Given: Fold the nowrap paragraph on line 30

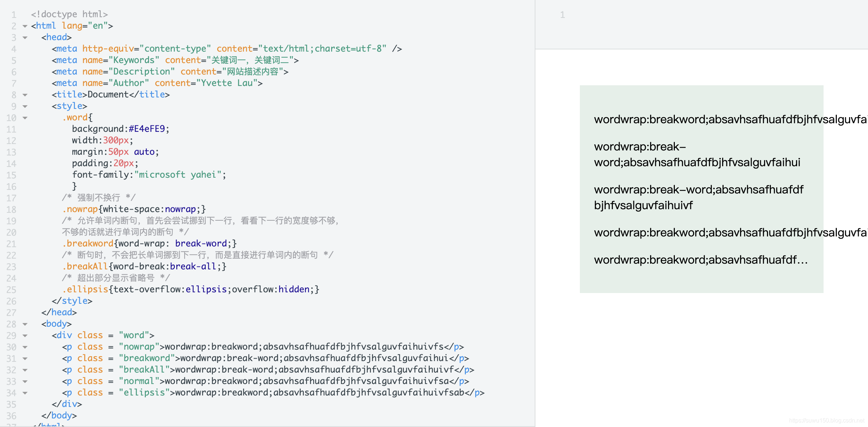Looking at the screenshot, I should pos(25,347).
